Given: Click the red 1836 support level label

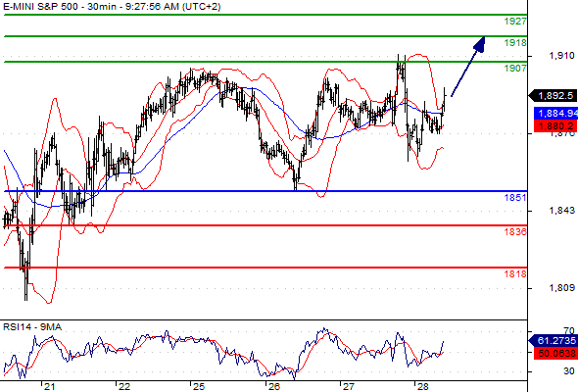Looking at the screenshot, I should pos(515,232).
